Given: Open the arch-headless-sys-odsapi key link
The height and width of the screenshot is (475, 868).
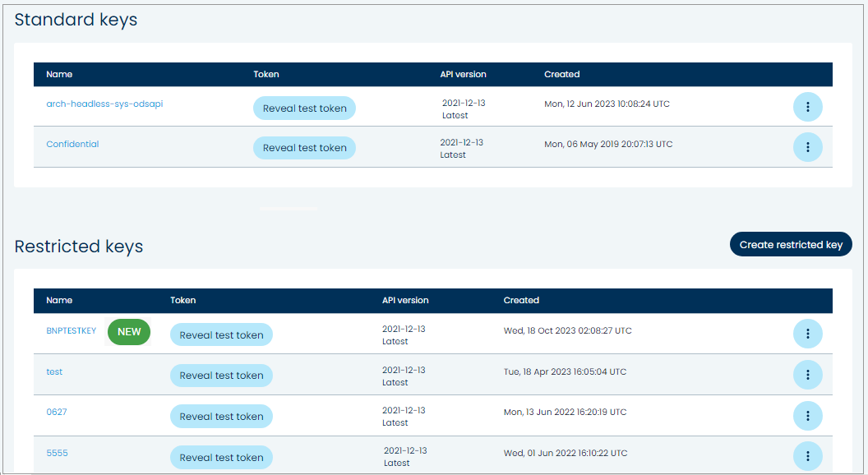Looking at the screenshot, I should 104,104.
